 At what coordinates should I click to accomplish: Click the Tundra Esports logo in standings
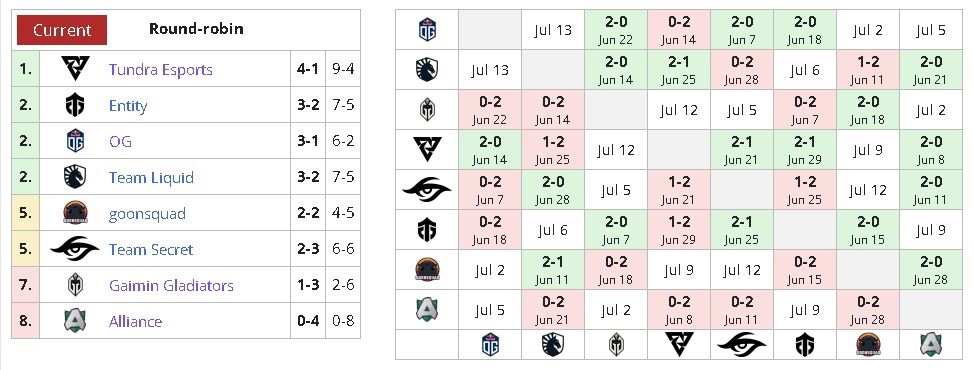tap(75, 69)
